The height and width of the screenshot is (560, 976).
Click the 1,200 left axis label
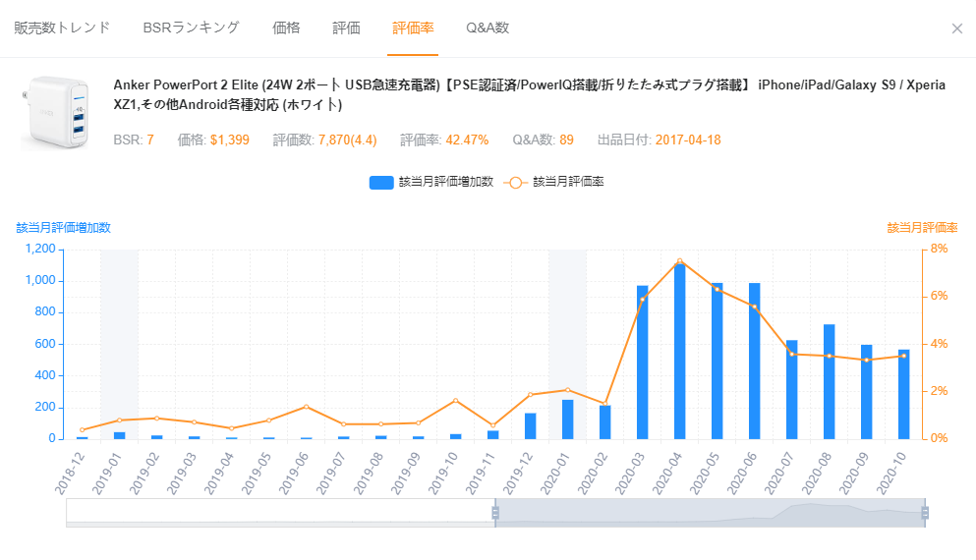40,249
